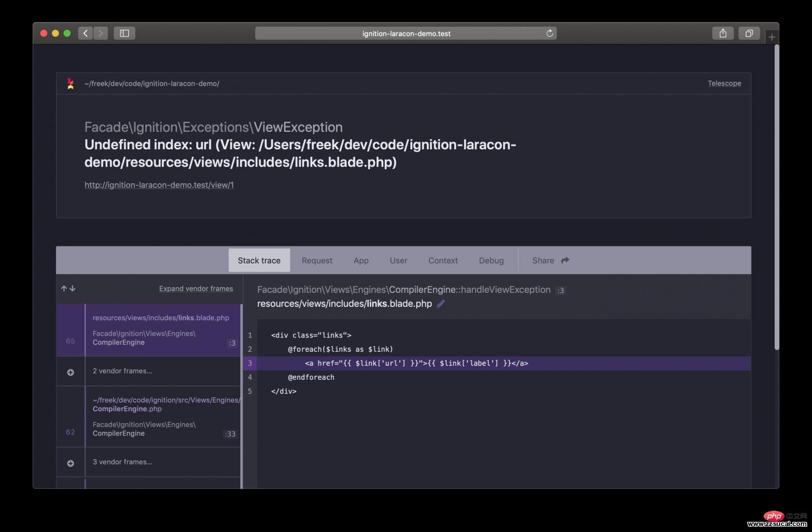
Task: Click the '@endforeach' code line
Action: pyautogui.click(x=311, y=377)
